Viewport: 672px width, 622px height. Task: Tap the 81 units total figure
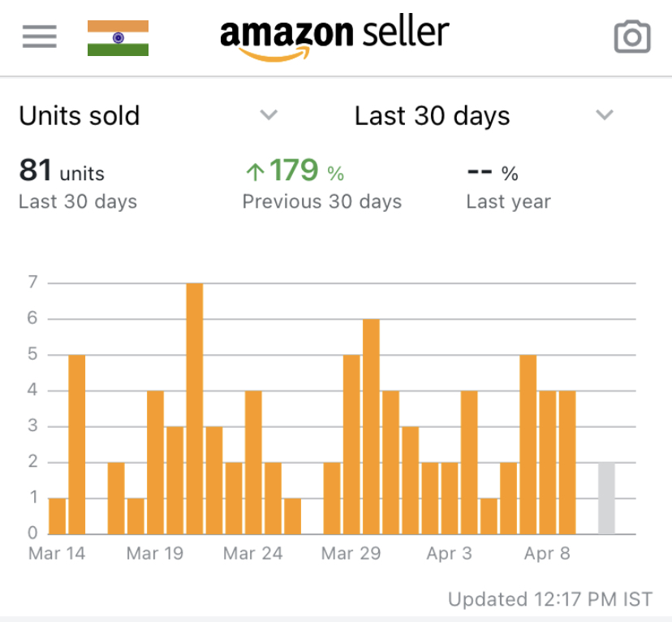pos(62,172)
